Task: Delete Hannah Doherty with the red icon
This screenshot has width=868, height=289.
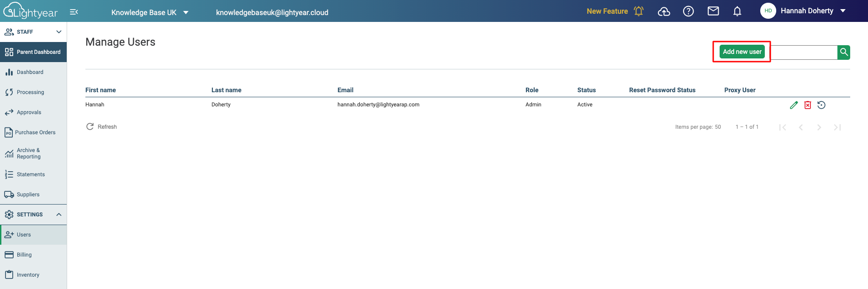Action: pyautogui.click(x=808, y=105)
